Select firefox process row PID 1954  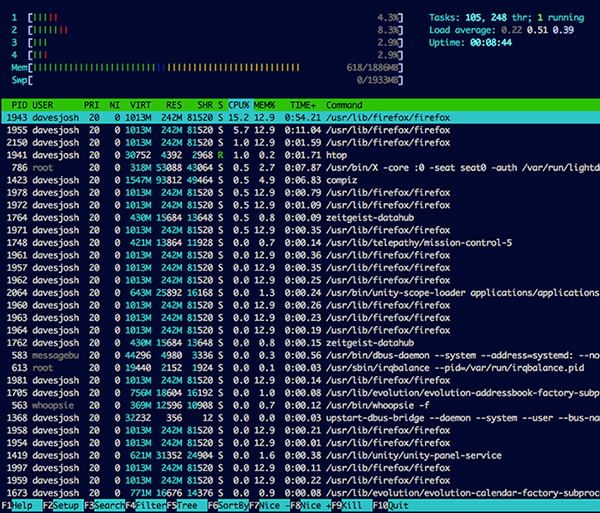(301, 443)
